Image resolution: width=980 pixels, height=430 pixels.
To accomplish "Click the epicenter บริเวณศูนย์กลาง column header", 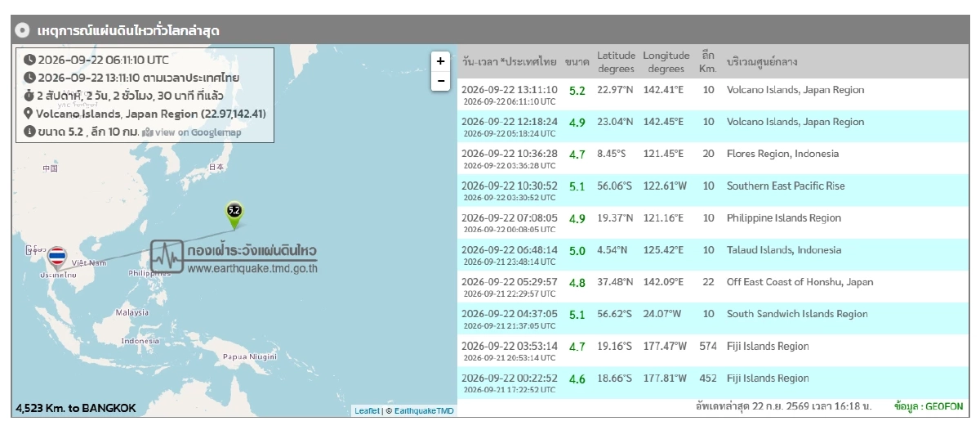I will pyautogui.click(x=762, y=62).
